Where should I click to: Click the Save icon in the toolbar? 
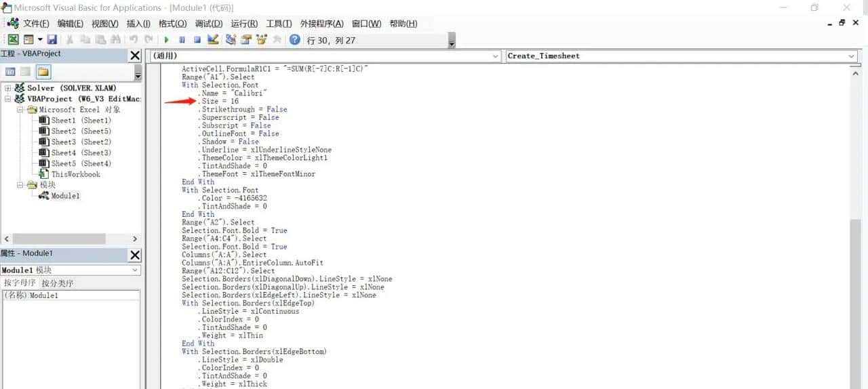tap(52, 40)
